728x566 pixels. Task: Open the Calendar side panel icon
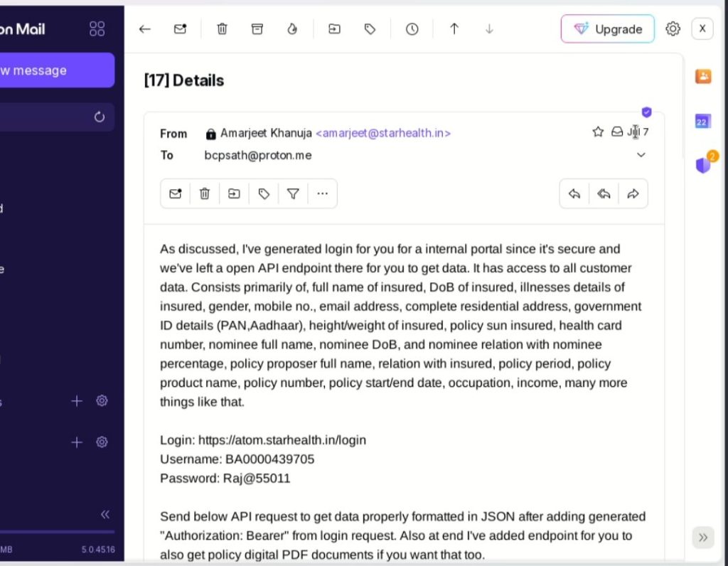point(703,122)
